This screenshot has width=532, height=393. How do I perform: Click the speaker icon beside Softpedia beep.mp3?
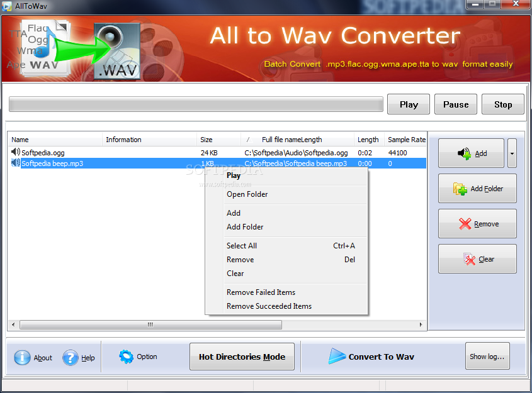pos(16,163)
